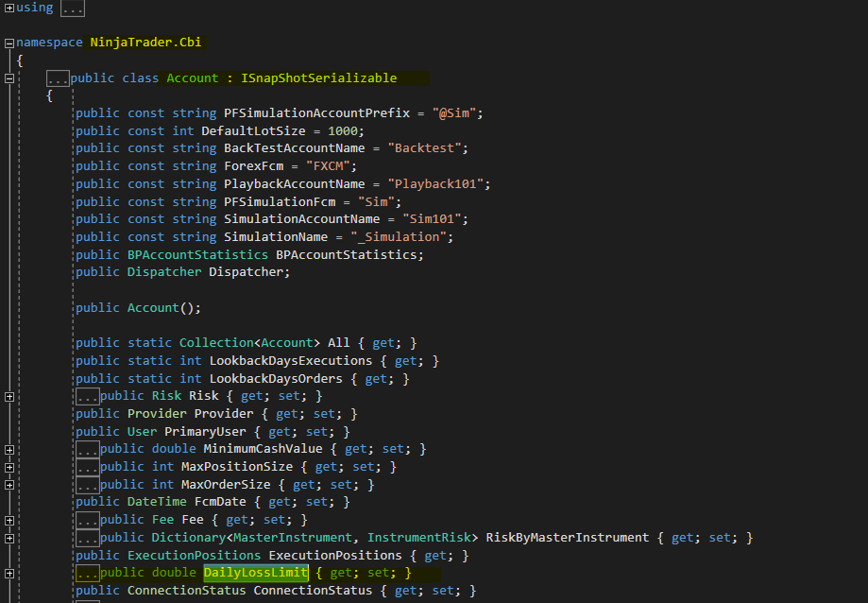Open ellipsis box before public class Account
Viewport: 868px width, 603px height.
click(x=59, y=78)
